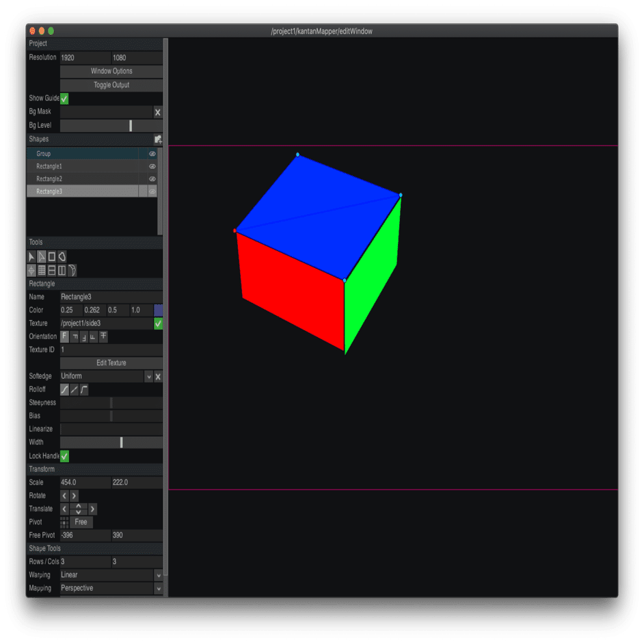Image resolution: width=644 pixels, height=644 pixels.
Task: Set orientation to third rotated F option
Action: 84,336
